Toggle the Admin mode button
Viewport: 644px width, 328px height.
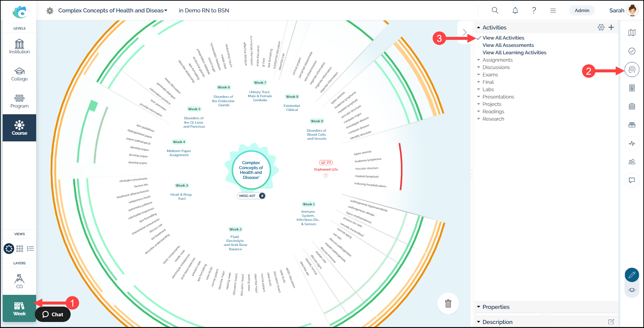[x=582, y=10]
